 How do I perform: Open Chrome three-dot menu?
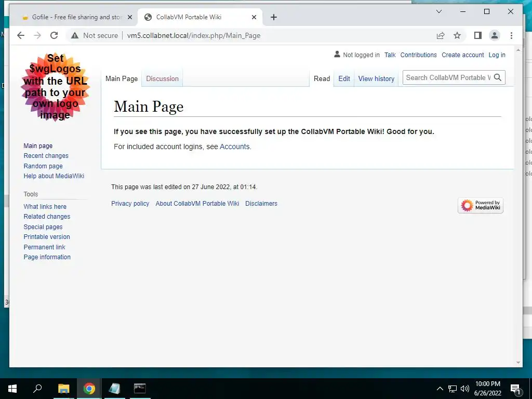[511, 35]
